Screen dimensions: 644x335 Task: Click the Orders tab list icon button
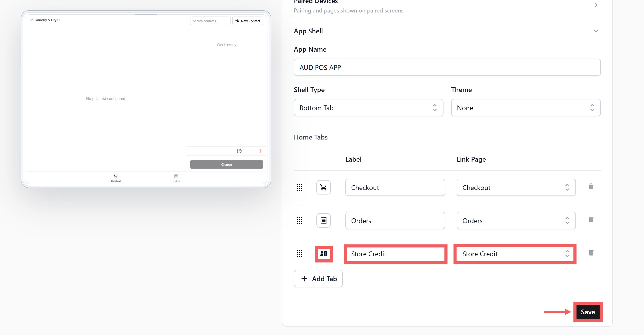tap(324, 221)
